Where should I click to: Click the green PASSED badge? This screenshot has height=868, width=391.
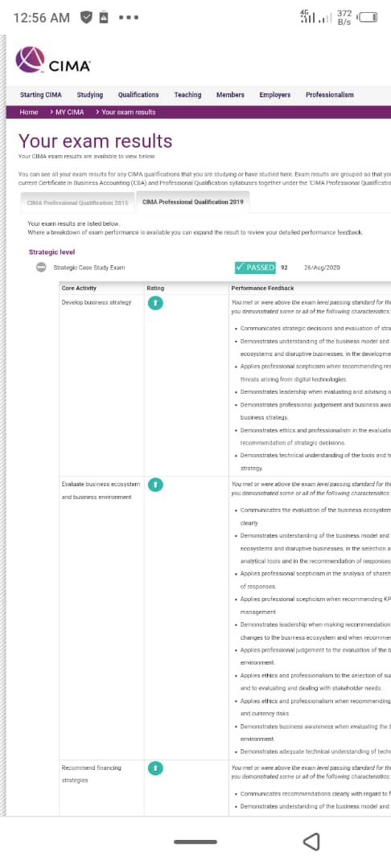(x=255, y=268)
